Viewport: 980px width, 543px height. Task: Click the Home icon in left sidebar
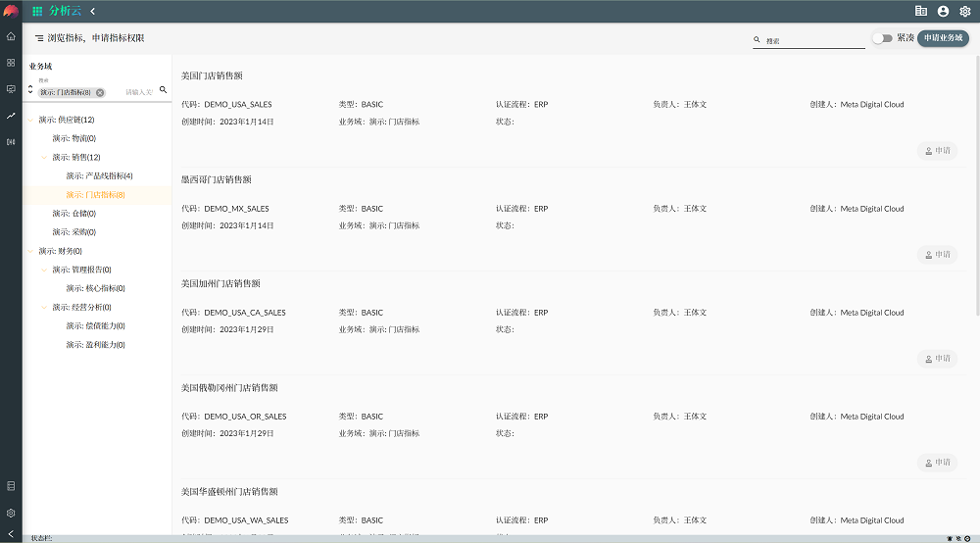(11, 36)
